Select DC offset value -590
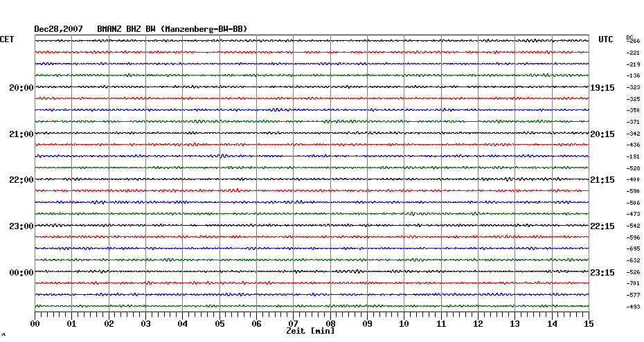644x342 pixels. pyautogui.click(x=633, y=191)
